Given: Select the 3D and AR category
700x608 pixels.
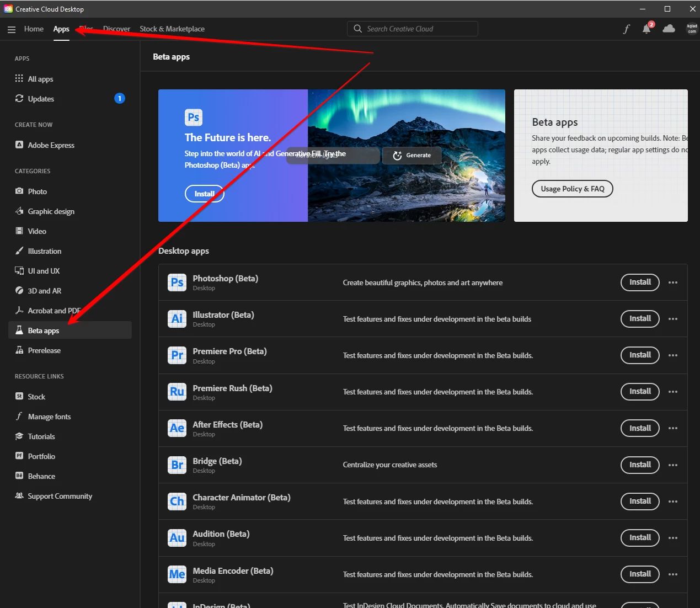Looking at the screenshot, I should (x=70, y=291).
